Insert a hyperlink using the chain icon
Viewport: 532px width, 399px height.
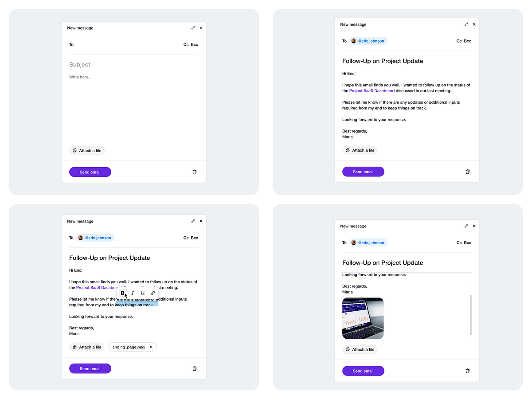click(153, 293)
